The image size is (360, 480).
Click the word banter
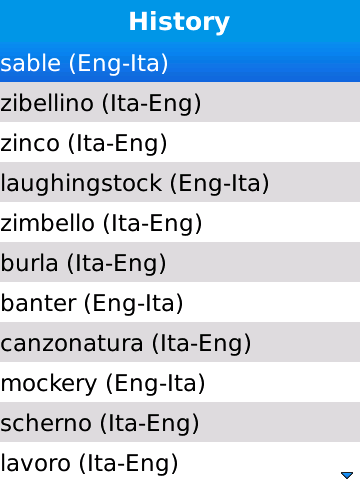pyautogui.click(x=39, y=303)
